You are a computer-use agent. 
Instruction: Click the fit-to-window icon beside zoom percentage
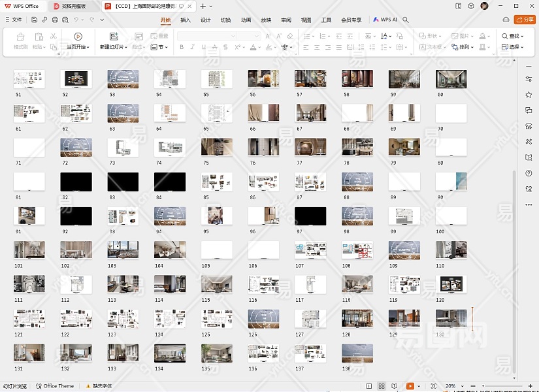[434, 386]
